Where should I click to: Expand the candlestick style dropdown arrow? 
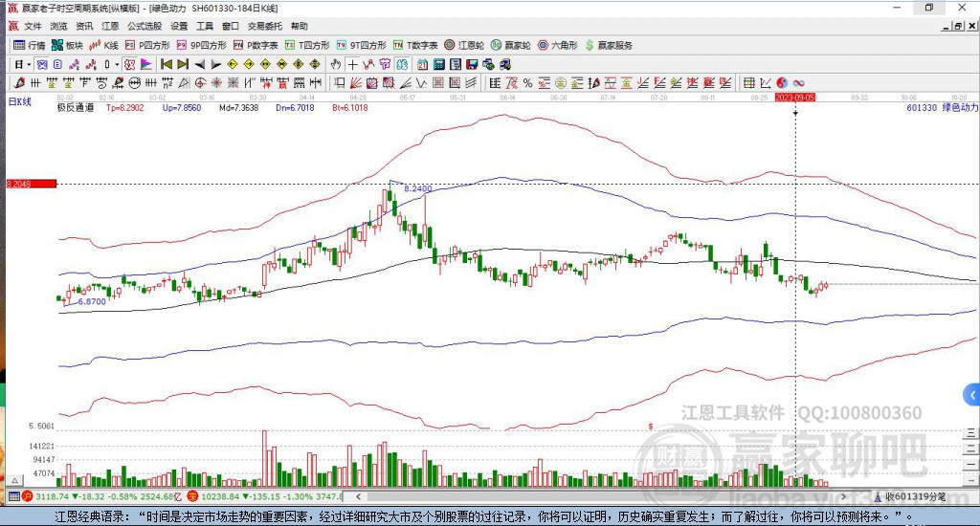(117, 64)
